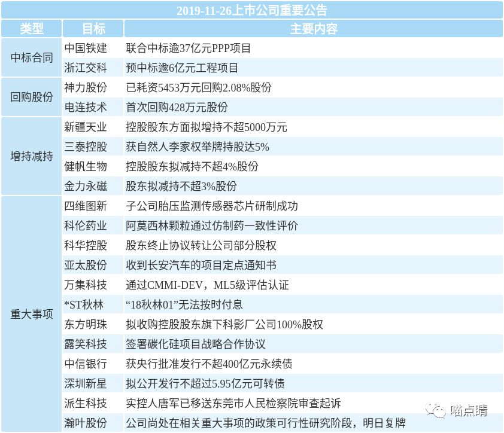Select the 科伦药业 cell
This screenshot has width=504, height=433.
pyautogui.click(x=93, y=225)
